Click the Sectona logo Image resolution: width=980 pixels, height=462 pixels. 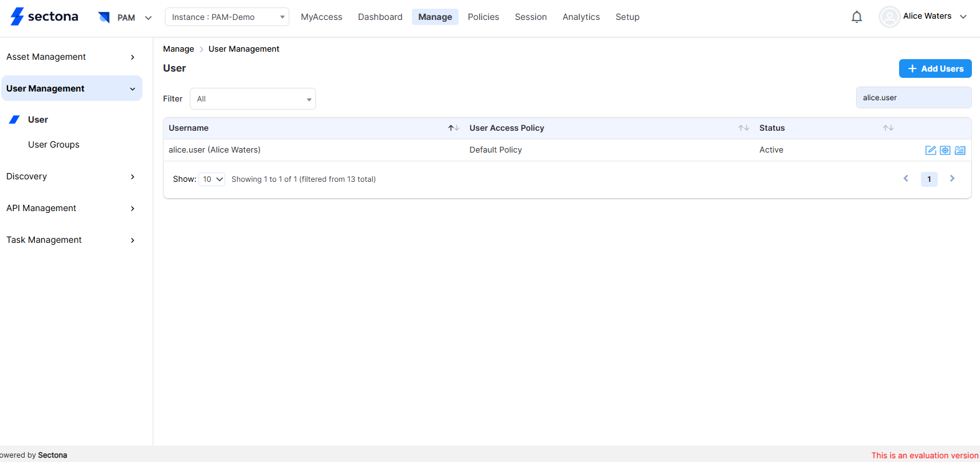pyautogui.click(x=44, y=17)
